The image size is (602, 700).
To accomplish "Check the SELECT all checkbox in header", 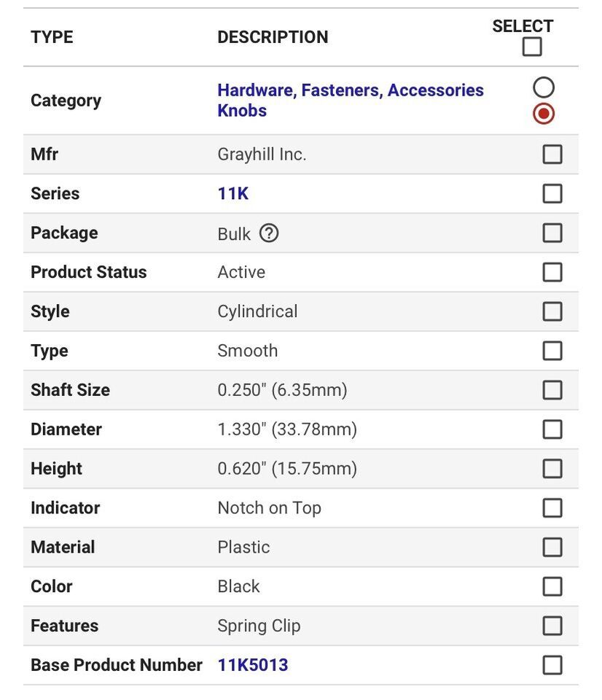I will point(532,47).
